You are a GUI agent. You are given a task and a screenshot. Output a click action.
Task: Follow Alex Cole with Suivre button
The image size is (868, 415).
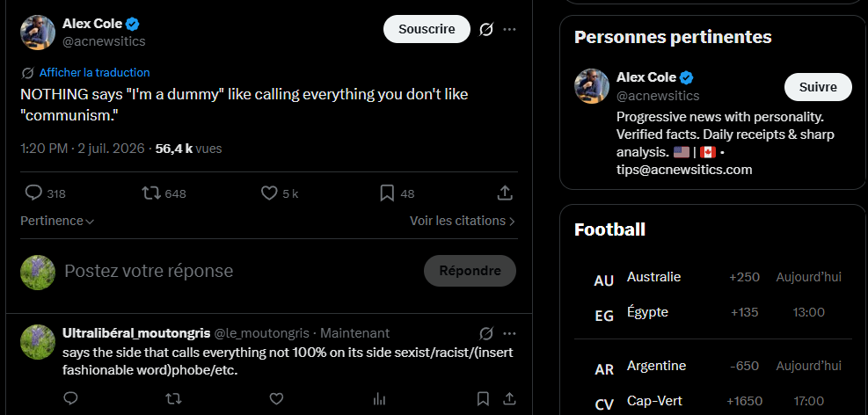pos(818,87)
